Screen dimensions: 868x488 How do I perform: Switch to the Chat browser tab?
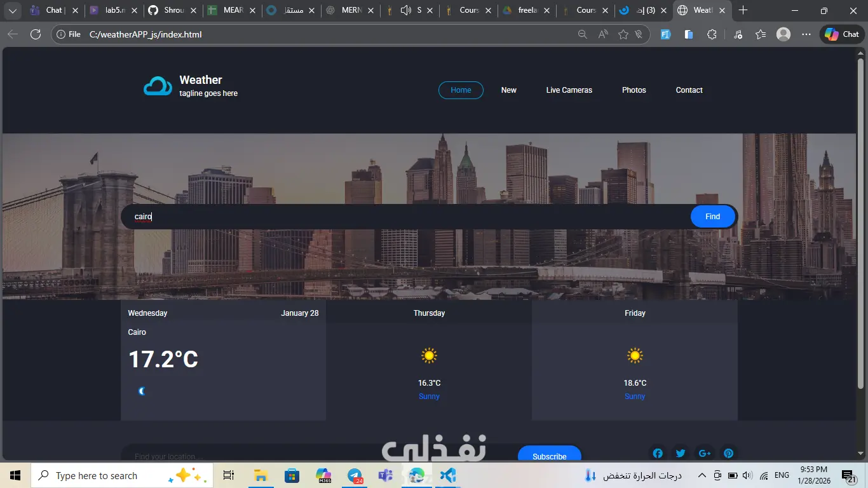(54, 10)
